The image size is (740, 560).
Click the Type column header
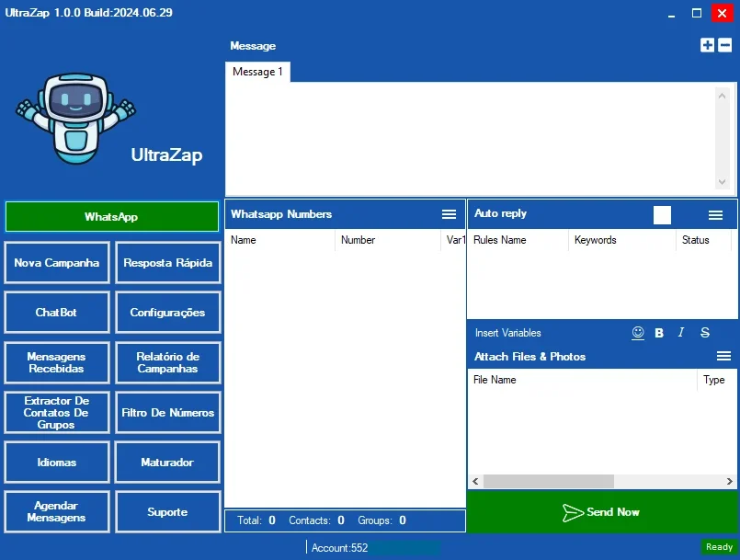click(717, 380)
